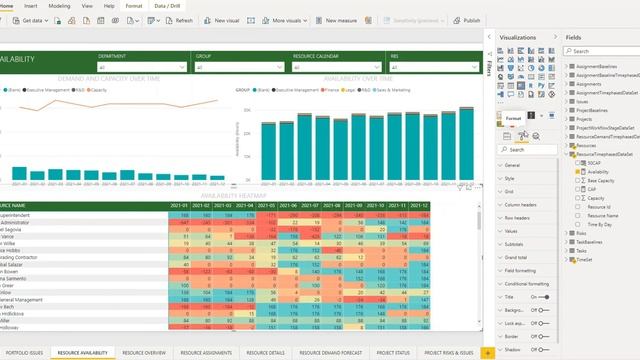Screen dimensions: 640x360
Task: Click the Quick measure icon
Action: (368, 20)
